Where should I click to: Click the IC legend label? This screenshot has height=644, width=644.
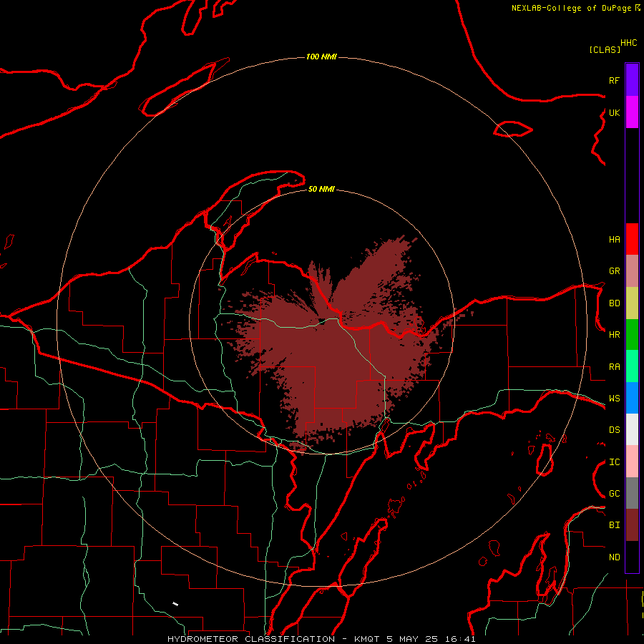pyautogui.click(x=614, y=462)
